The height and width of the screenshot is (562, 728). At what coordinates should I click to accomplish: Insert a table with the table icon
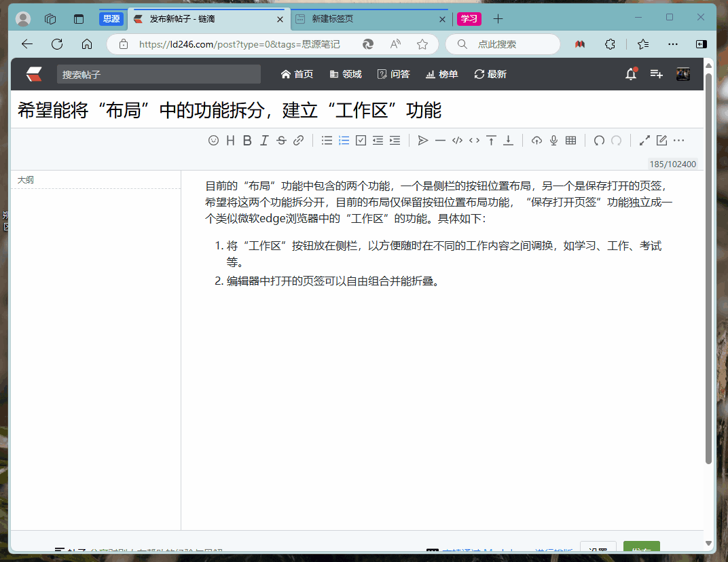point(570,141)
